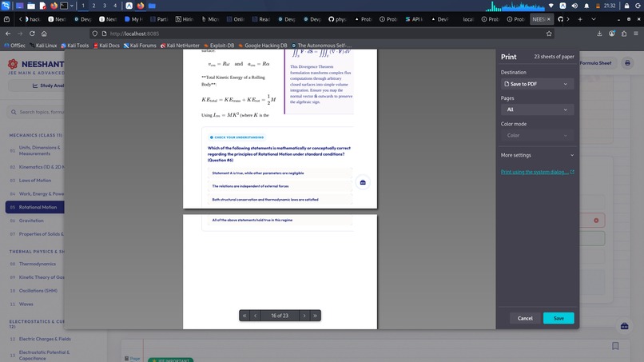
Task: Switch to workspace 3
Action: point(105,6)
